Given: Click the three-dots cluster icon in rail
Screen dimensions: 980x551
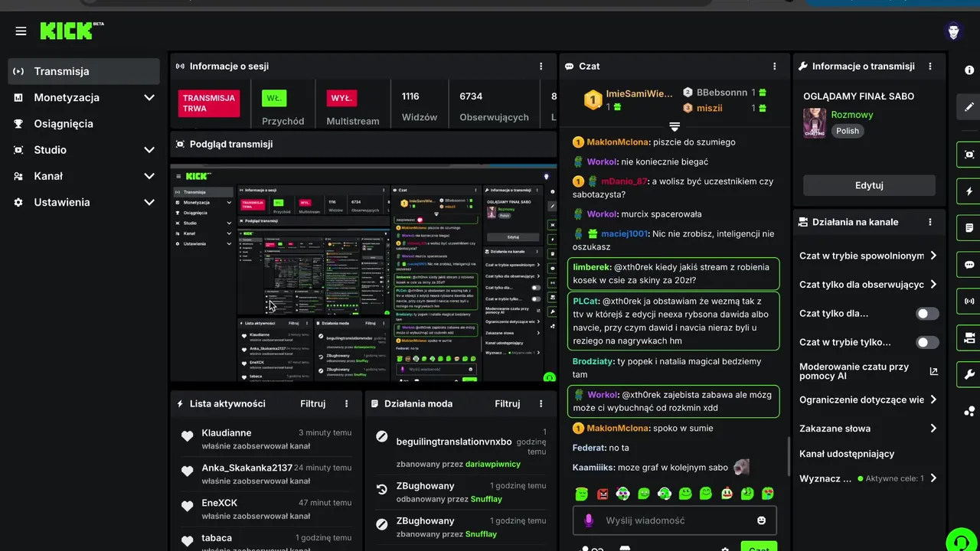Looking at the screenshot, I should (x=969, y=411).
